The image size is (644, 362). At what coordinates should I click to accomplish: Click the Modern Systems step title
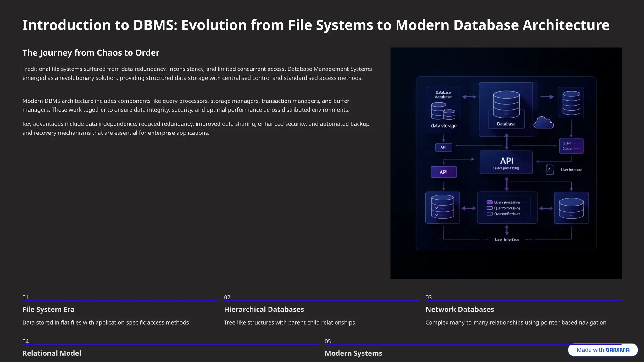pyautogui.click(x=353, y=353)
